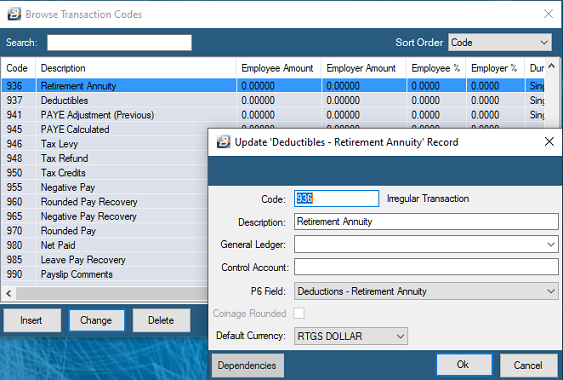This screenshot has width=563, height=380.
Task: Select the 936 Retirement Annuity row
Action: point(273,86)
